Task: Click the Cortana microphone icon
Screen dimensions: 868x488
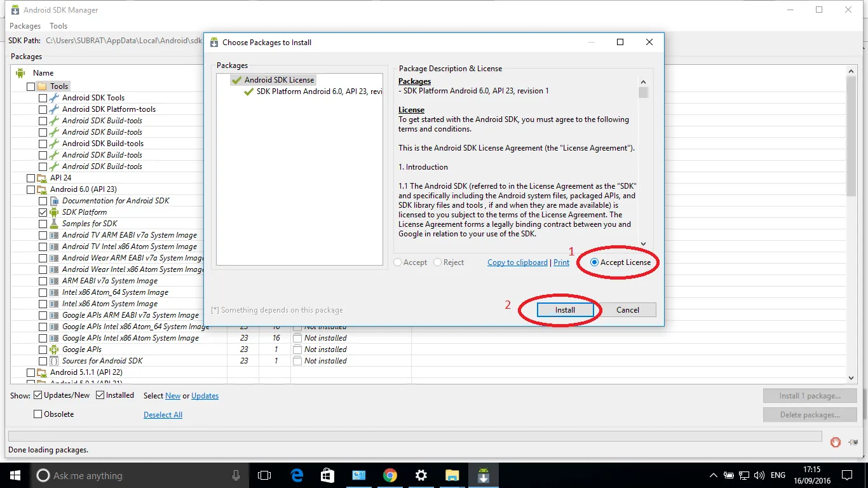Action: click(x=236, y=475)
